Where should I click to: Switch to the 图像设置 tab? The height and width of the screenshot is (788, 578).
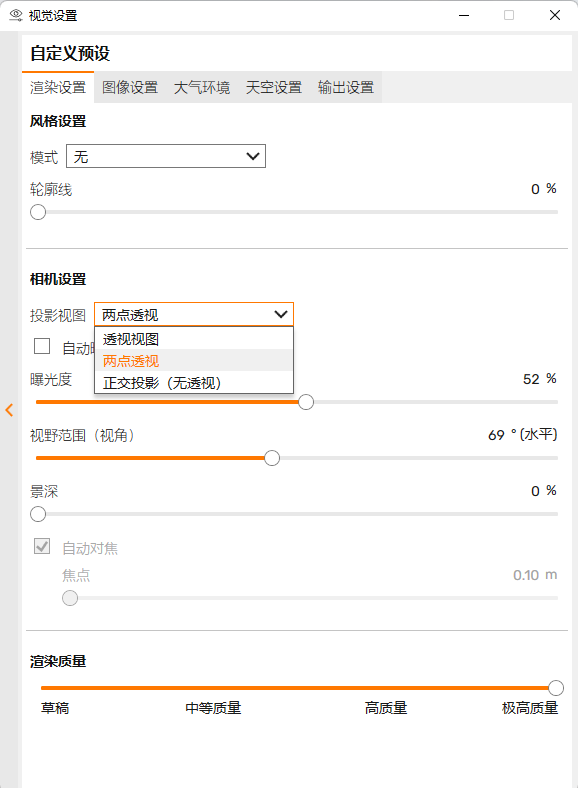pyautogui.click(x=130, y=87)
